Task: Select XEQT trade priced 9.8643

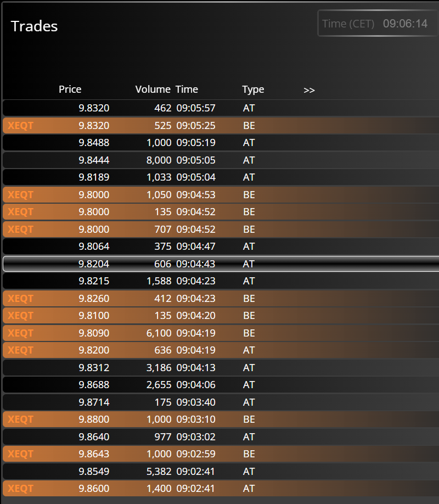Action: [221, 454]
